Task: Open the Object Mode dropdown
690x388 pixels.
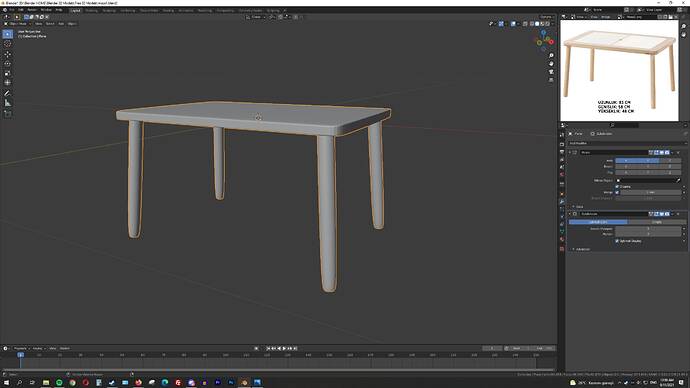Action: (18, 24)
